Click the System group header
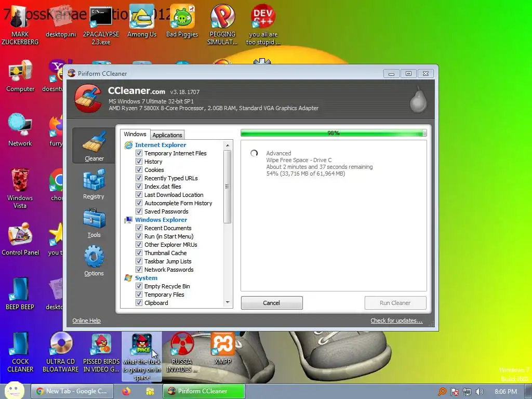The width and height of the screenshot is (532, 399). click(x=146, y=278)
